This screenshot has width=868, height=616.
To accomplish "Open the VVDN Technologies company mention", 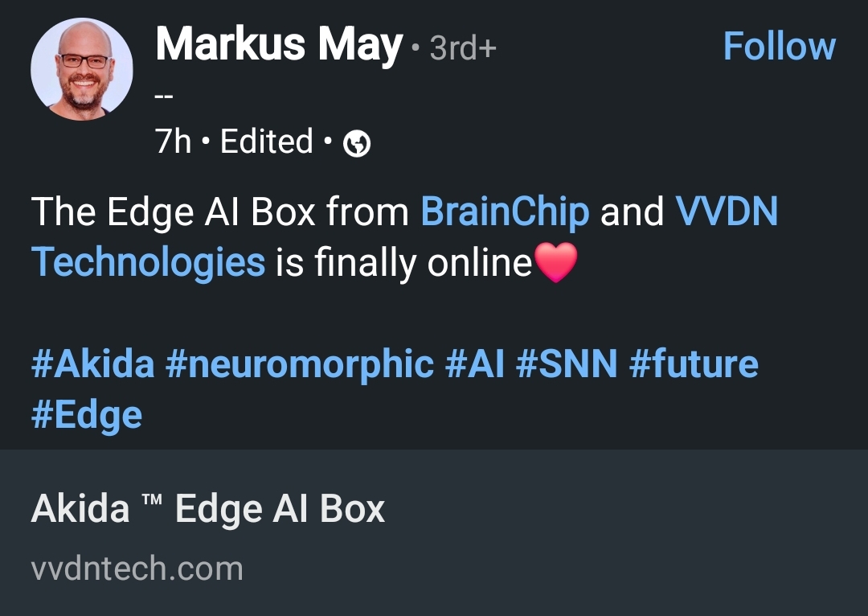I will [x=727, y=212].
